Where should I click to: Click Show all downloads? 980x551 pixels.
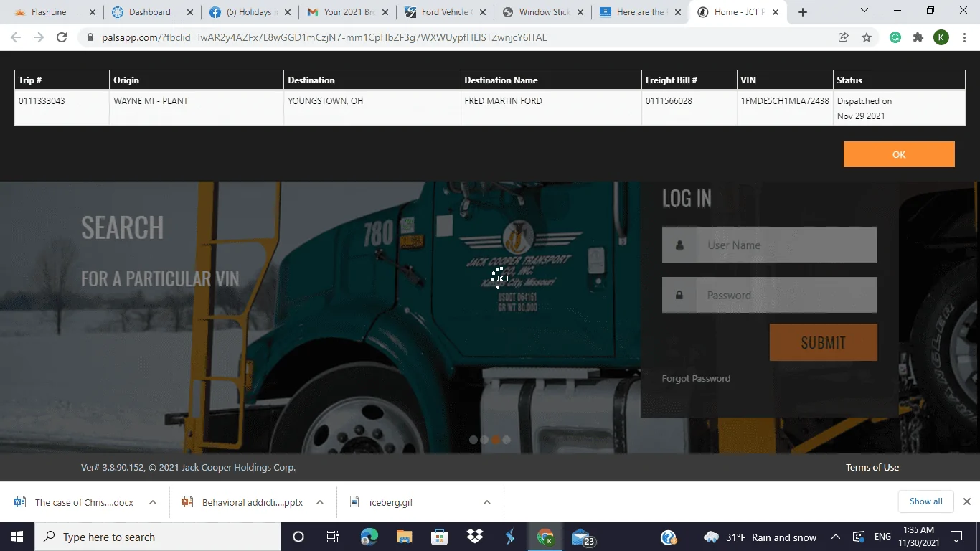[x=925, y=501]
